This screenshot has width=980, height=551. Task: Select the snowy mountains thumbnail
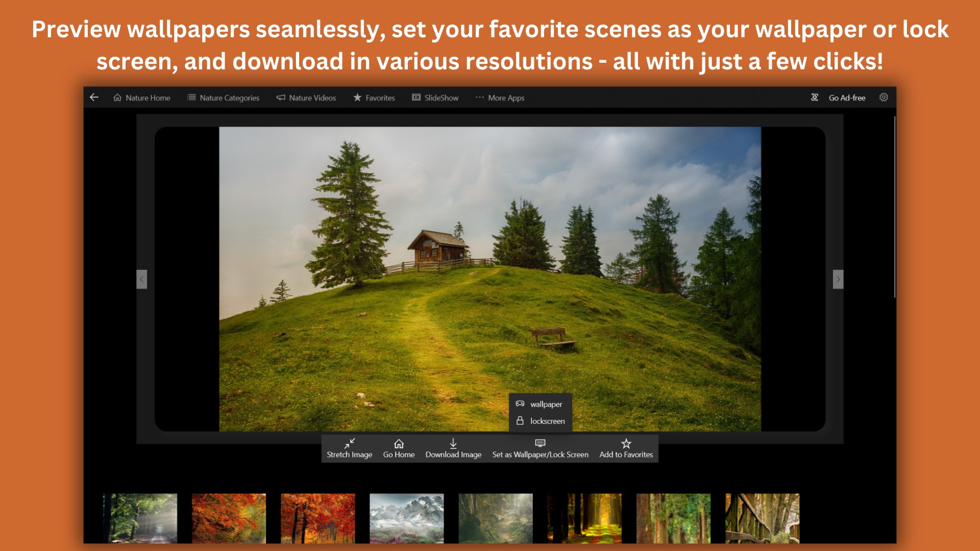click(406, 518)
